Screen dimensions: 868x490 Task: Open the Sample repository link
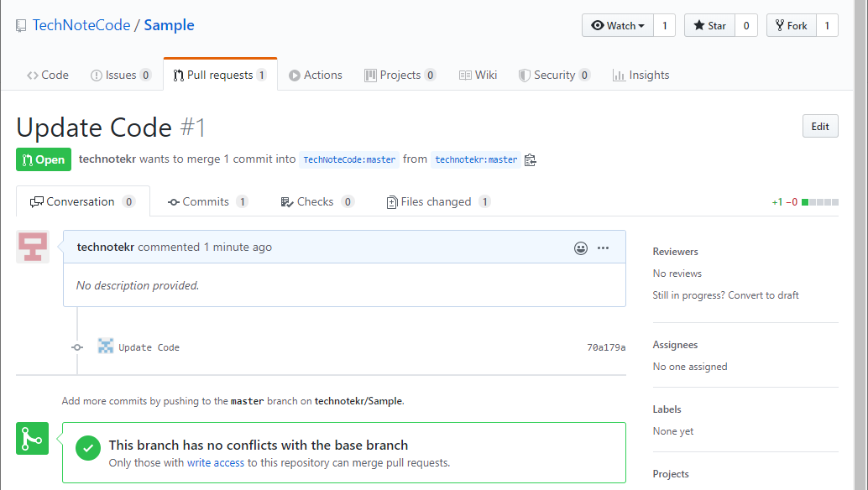point(169,25)
